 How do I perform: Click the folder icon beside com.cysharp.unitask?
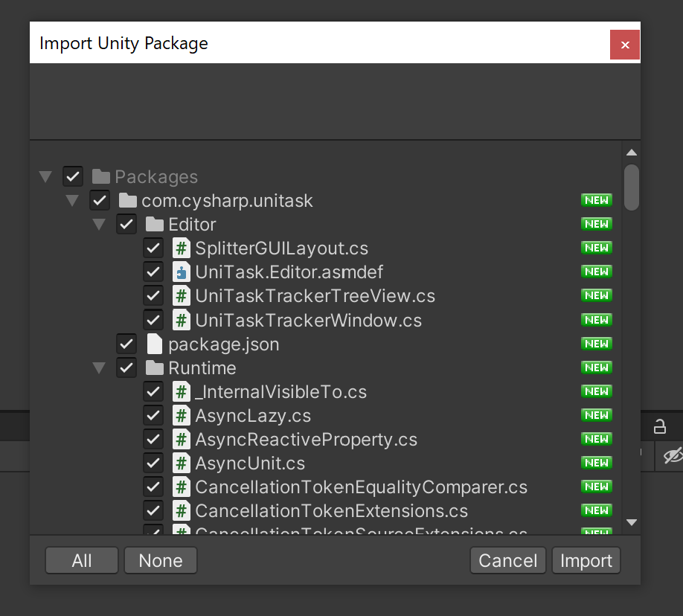pyautogui.click(x=127, y=200)
